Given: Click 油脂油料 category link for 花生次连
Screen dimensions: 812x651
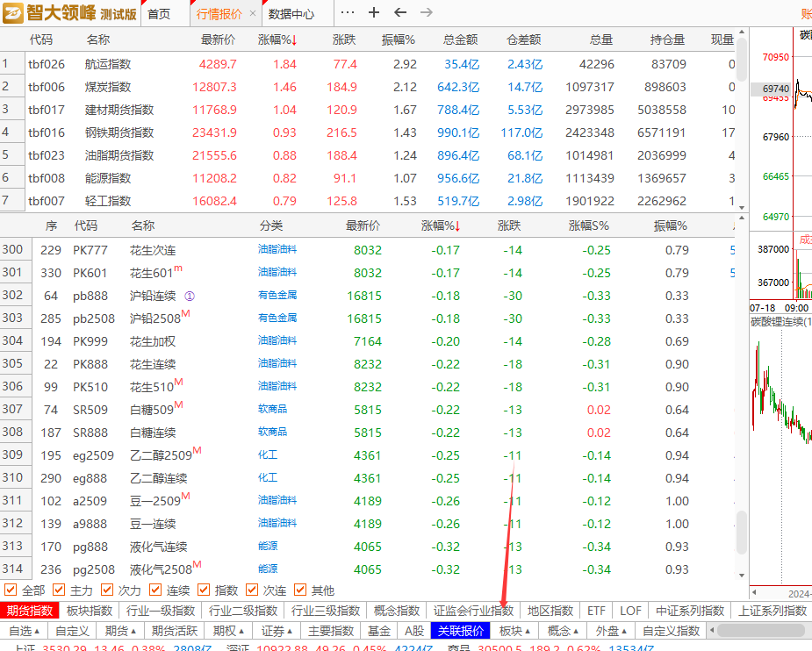Looking at the screenshot, I should point(277,249).
